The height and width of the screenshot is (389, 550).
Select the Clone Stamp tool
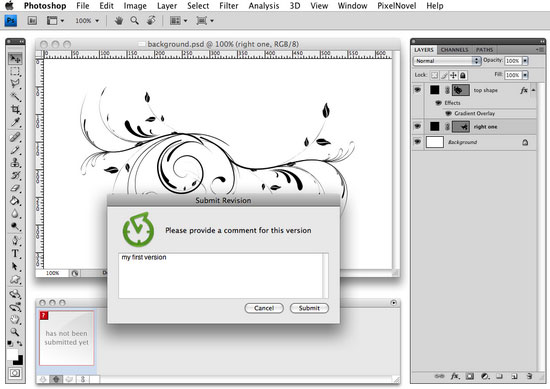[15, 162]
